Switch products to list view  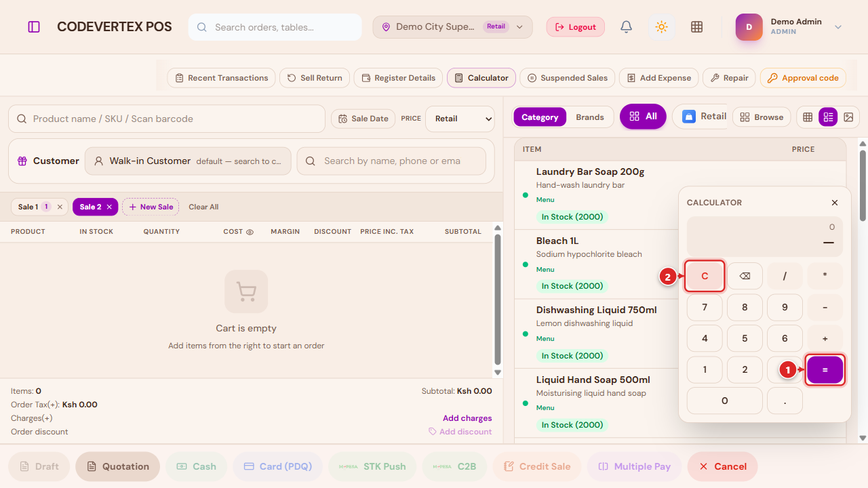click(828, 117)
